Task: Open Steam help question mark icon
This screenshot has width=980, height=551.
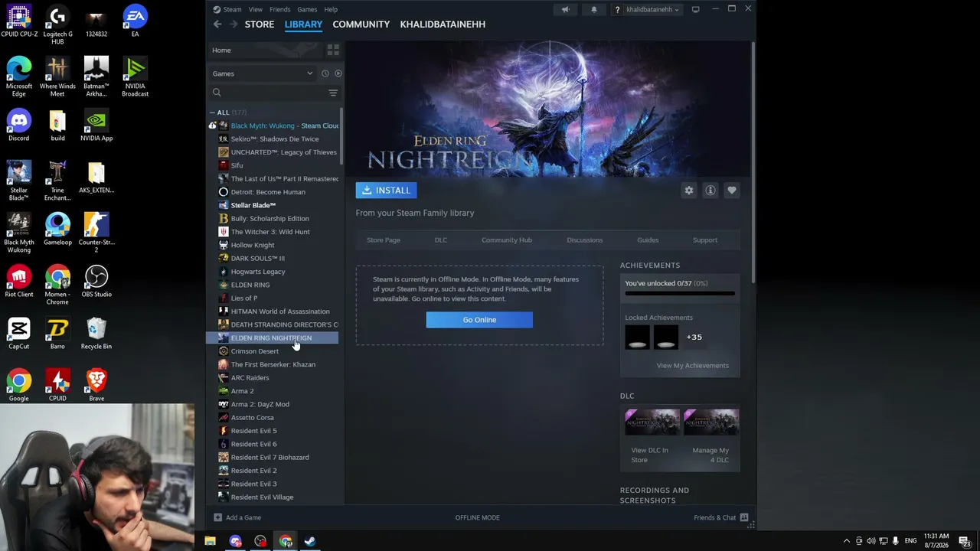Action: [x=617, y=9]
